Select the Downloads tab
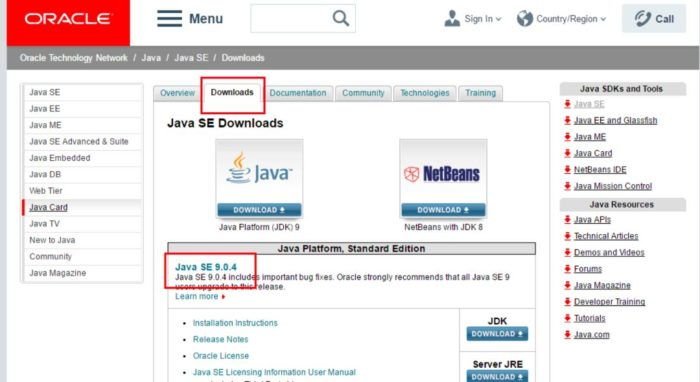The image size is (700, 382). pyautogui.click(x=232, y=92)
